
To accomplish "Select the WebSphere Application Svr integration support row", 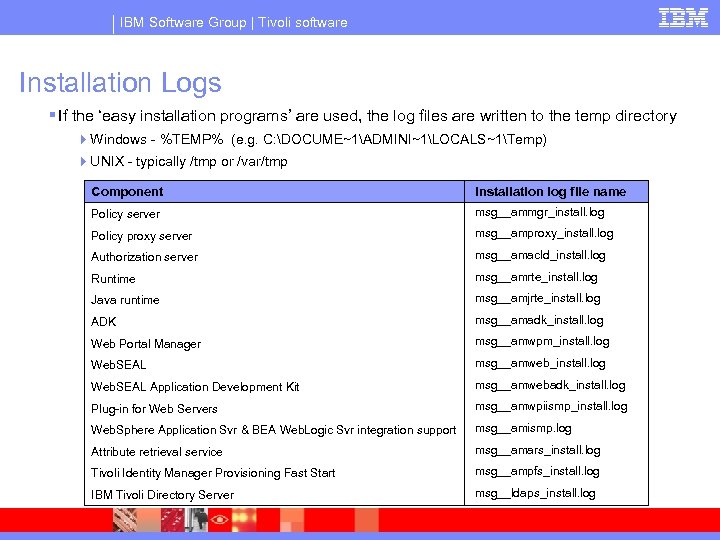I will [x=273, y=430].
